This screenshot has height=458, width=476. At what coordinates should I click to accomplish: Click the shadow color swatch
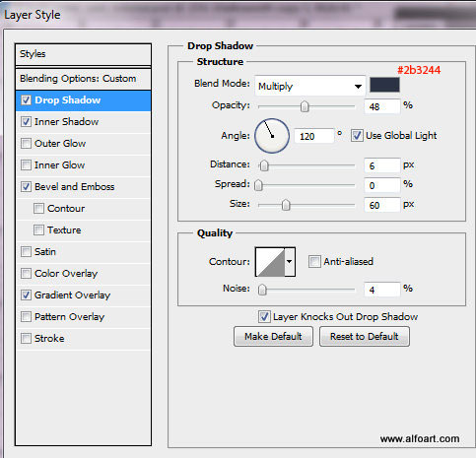pyautogui.click(x=384, y=85)
